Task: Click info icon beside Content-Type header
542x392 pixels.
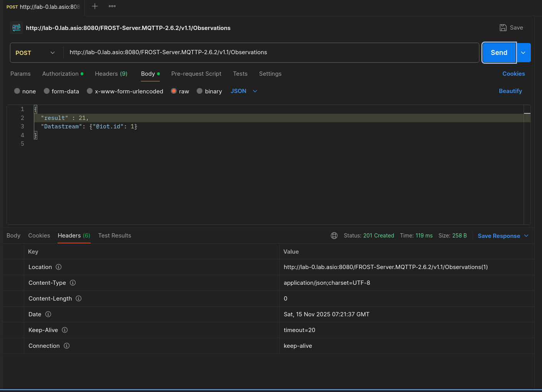Action: tap(73, 283)
